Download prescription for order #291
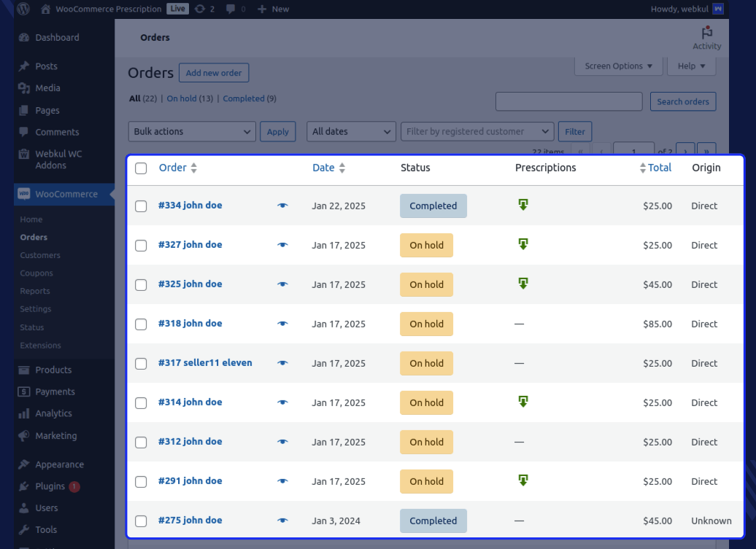 (x=522, y=480)
